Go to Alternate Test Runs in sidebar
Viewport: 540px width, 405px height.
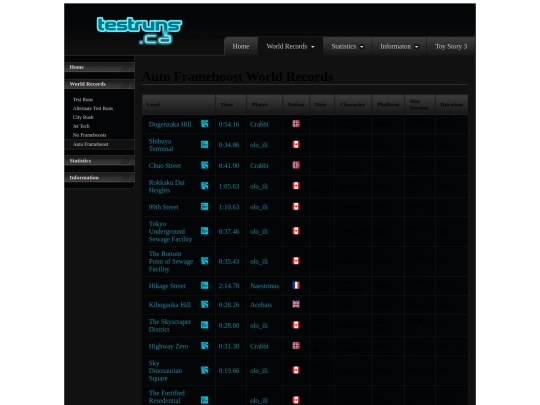tap(93, 108)
